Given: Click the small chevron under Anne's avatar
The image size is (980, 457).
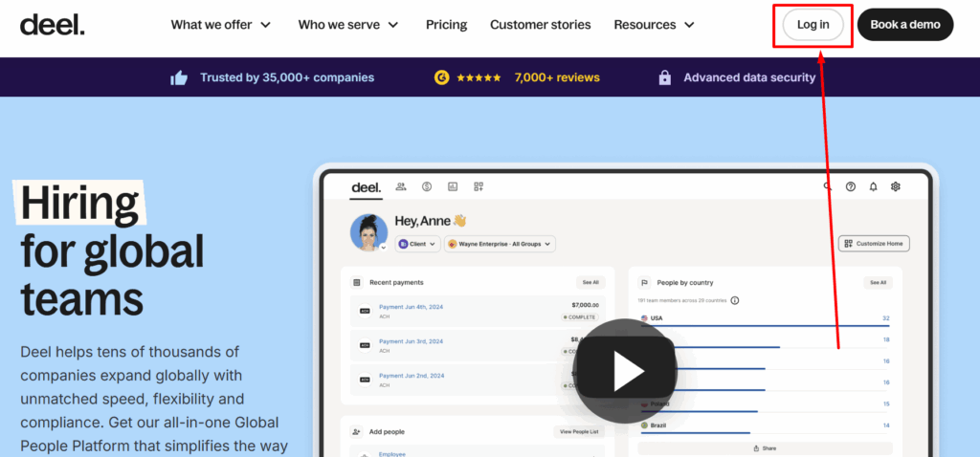Looking at the screenshot, I should pos(383,248).
